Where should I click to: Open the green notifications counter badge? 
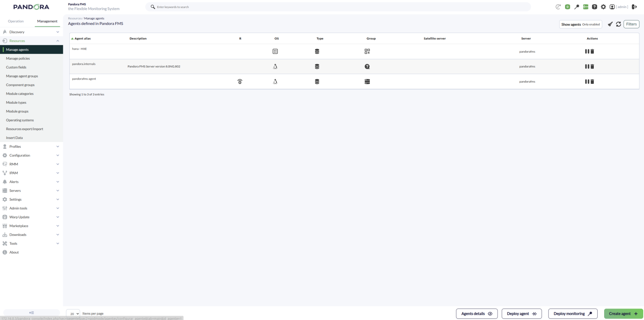(x=567, y=7)
